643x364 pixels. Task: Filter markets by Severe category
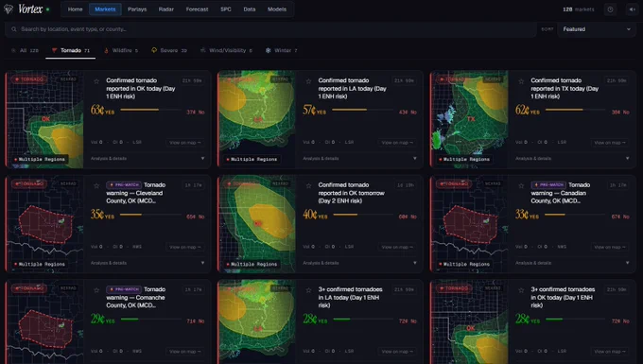coord(169,50)
